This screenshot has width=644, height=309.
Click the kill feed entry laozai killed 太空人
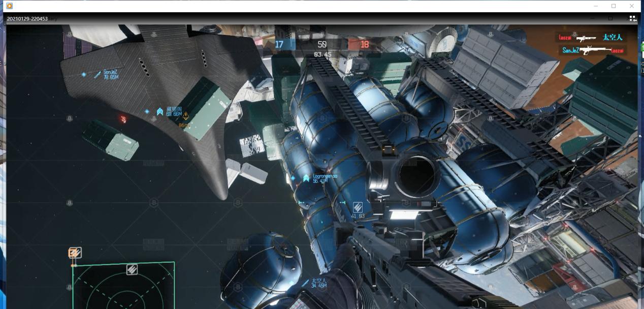pos(591,38)
